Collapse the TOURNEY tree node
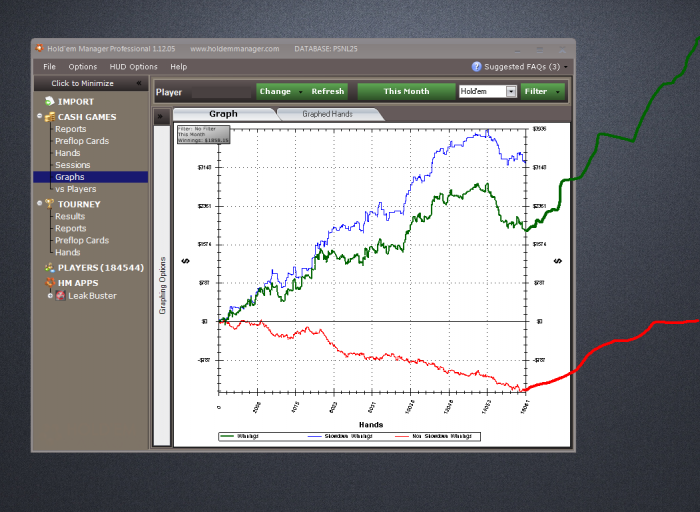The image size is (700, 512). pos(39,203)
